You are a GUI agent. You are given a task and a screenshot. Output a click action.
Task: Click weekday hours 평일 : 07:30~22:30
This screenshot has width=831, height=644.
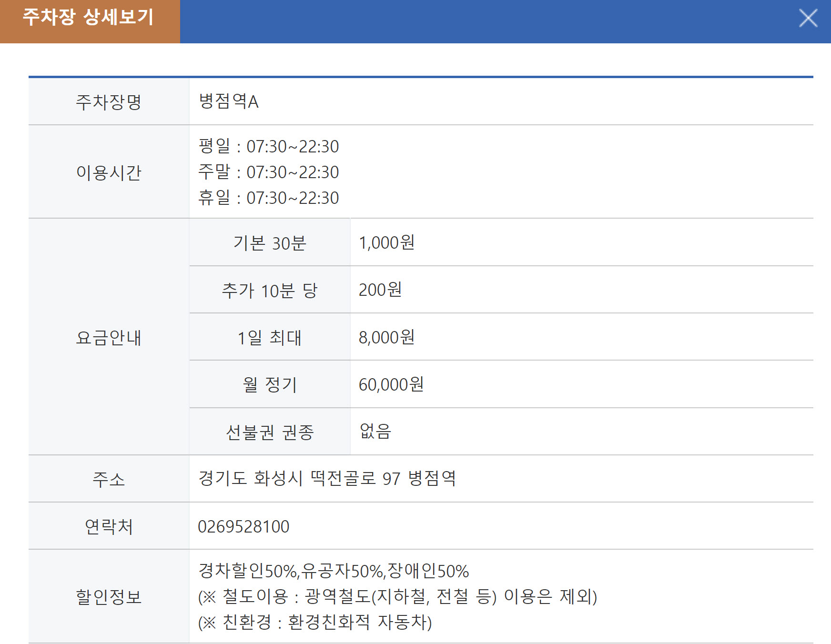point(268,146)
